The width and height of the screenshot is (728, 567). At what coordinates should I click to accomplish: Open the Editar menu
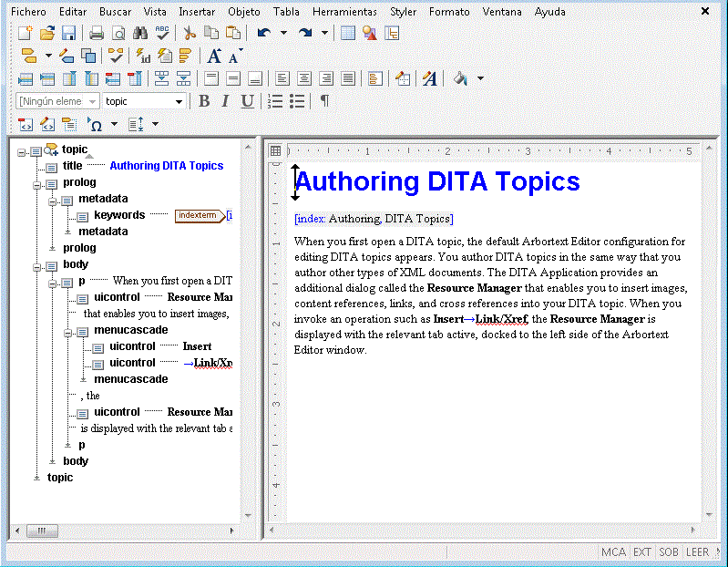[73, 12]
